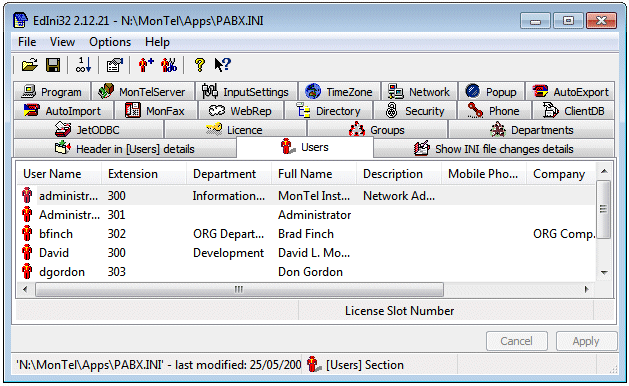This screenshot has height=386, width=629.
Task: Switch to the Popup tab
Action: click(x=491, y=91)
